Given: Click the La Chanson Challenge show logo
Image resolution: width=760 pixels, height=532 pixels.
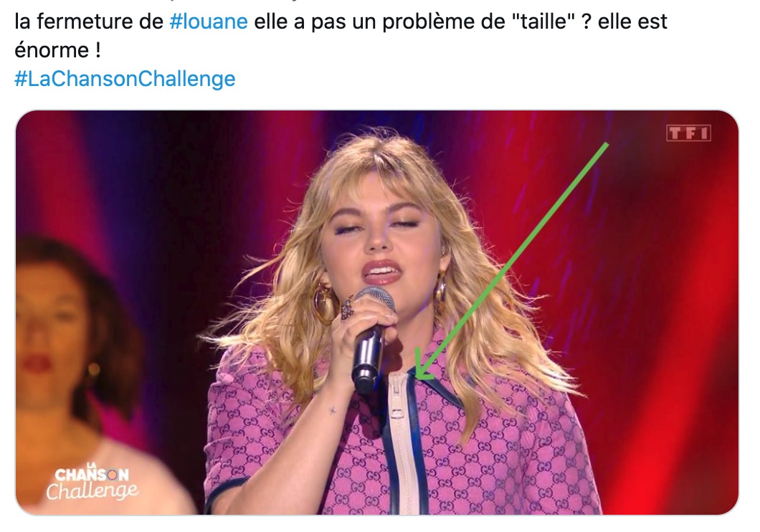Looking at the screenshot, I should tap(92, 482).
